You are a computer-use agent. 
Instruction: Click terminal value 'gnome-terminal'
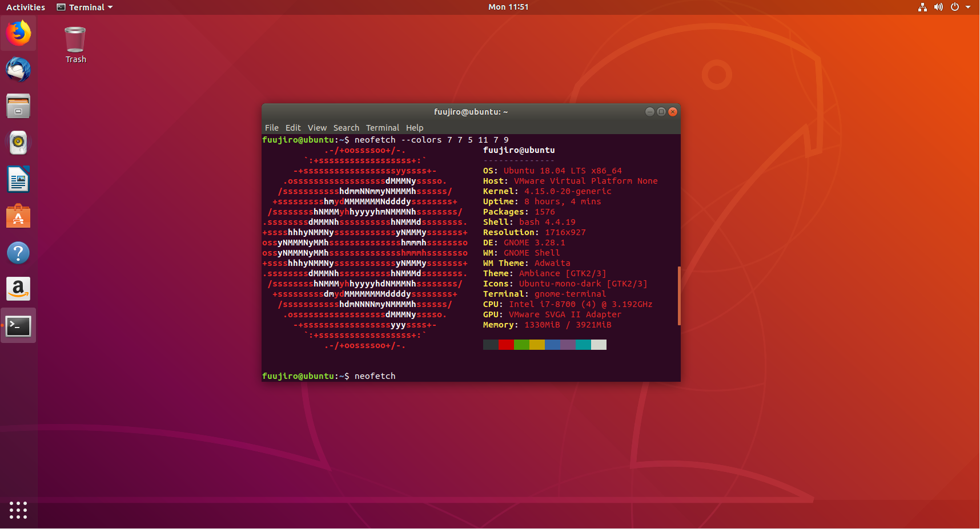(571, 294)
